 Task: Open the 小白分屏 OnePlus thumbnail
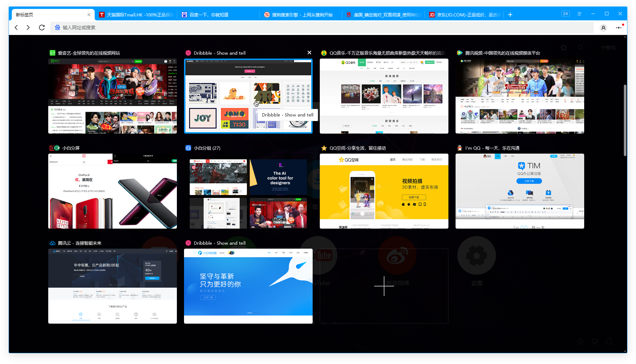coord(113,191)
